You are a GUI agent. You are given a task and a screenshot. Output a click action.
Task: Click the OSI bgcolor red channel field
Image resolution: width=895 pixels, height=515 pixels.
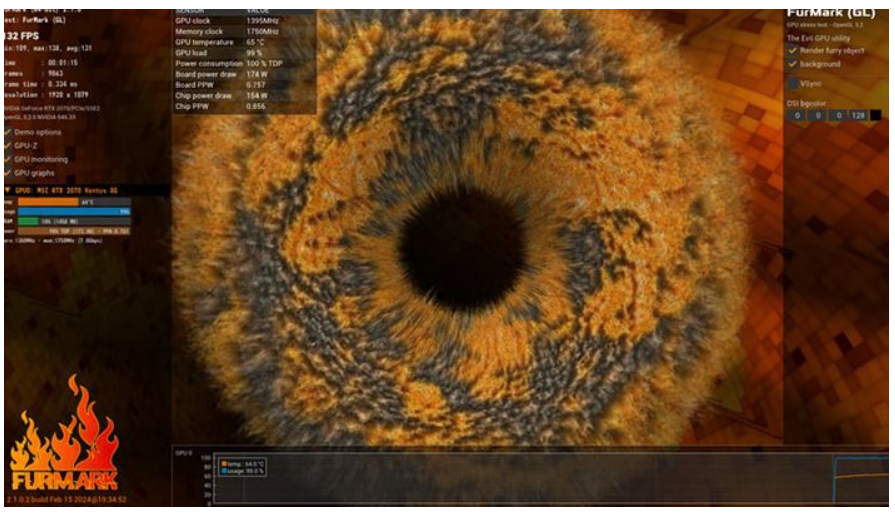pyautogui.click(x=797, y=115)
